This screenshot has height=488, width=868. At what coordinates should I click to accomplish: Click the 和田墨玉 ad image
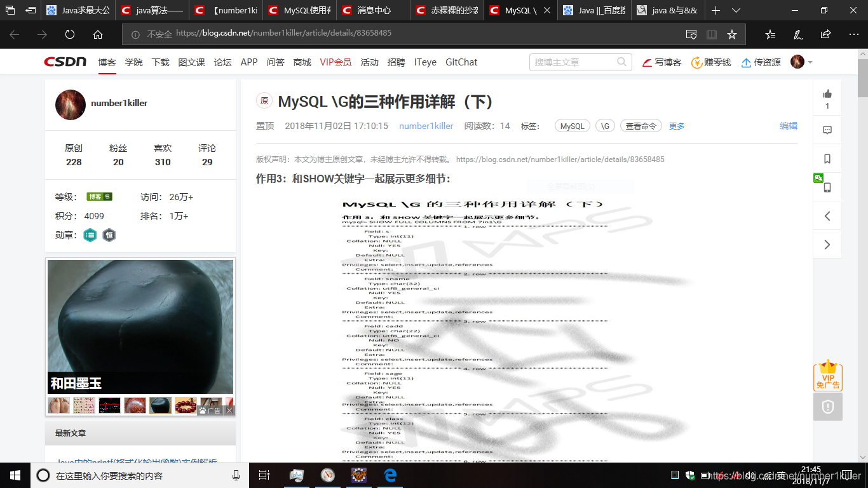click(140, 327)
